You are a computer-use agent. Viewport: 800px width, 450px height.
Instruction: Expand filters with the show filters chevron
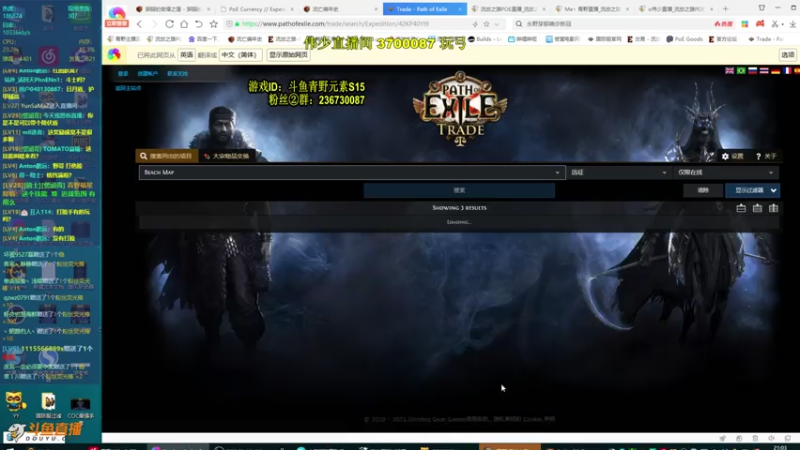click(x=773, y=190)
